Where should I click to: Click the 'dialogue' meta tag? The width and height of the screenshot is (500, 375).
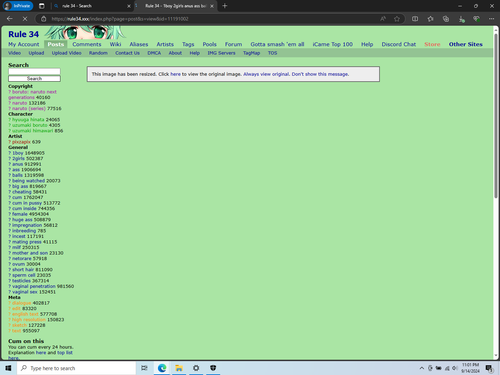pos(21,303)
